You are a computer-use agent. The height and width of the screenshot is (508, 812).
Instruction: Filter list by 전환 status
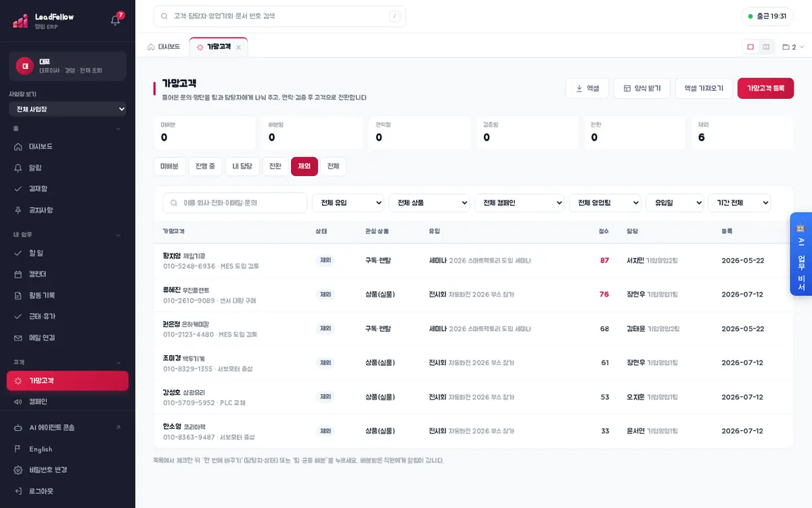(275, 167)
